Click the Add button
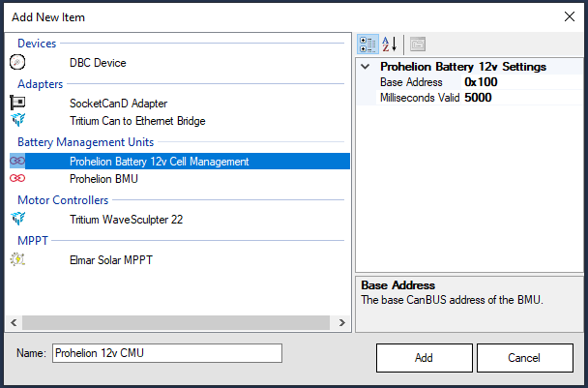This screenshot has height=388, width=588. click(x=425, y=358)
